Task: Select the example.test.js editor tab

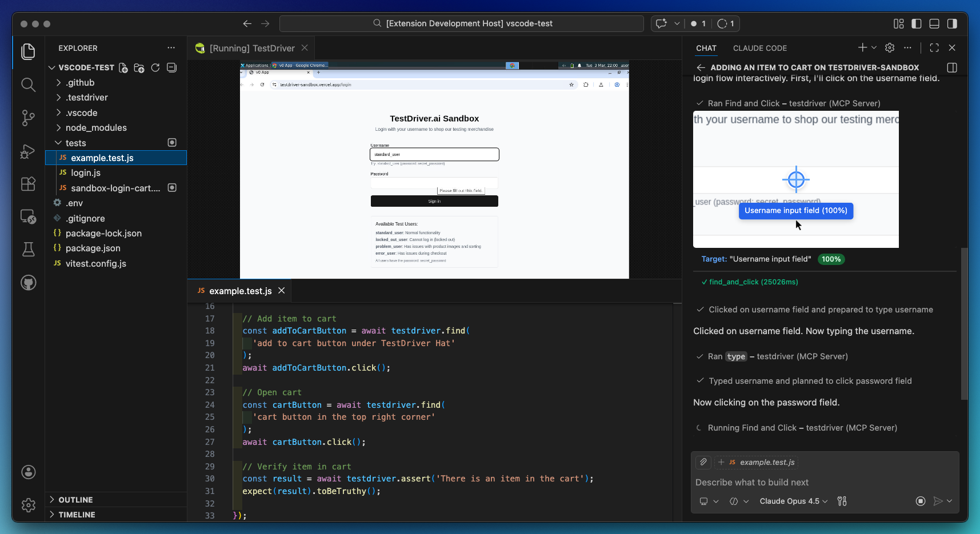Action: pyautogui.click(x=239, y=291)
